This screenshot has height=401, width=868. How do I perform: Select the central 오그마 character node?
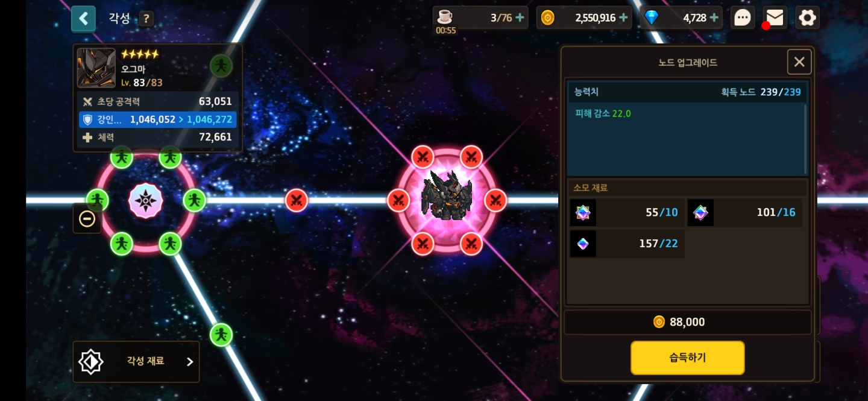447,197
